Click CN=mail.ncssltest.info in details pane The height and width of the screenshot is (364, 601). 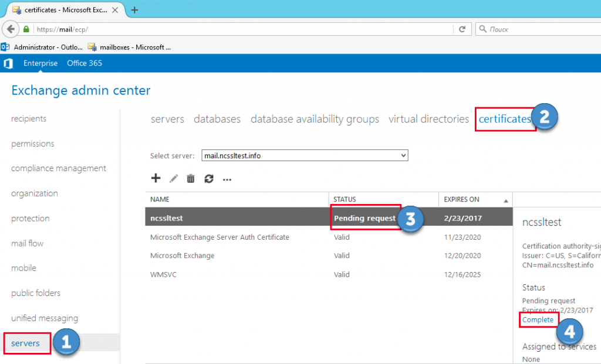coord(558,265)
